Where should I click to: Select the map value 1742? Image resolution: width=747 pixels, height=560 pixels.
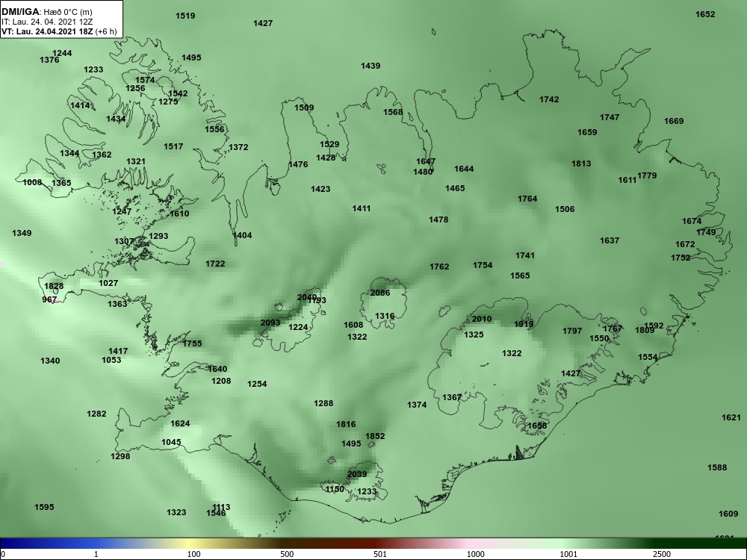coord(549,99)
